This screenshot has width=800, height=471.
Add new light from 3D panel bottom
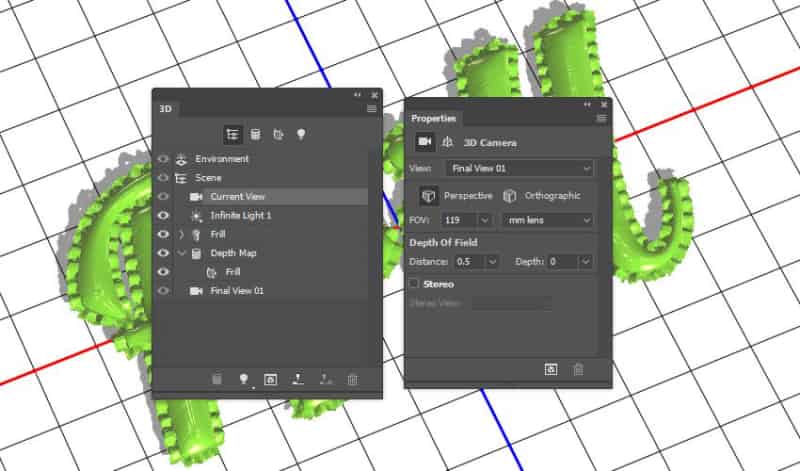point(244,379)
